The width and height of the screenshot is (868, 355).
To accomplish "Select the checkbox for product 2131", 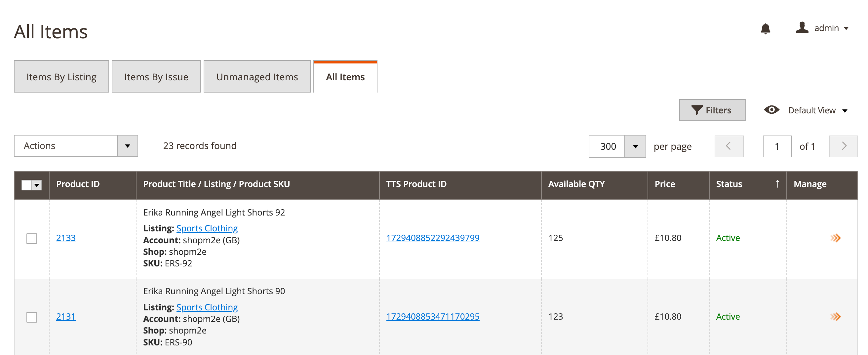I will (32, 317).
